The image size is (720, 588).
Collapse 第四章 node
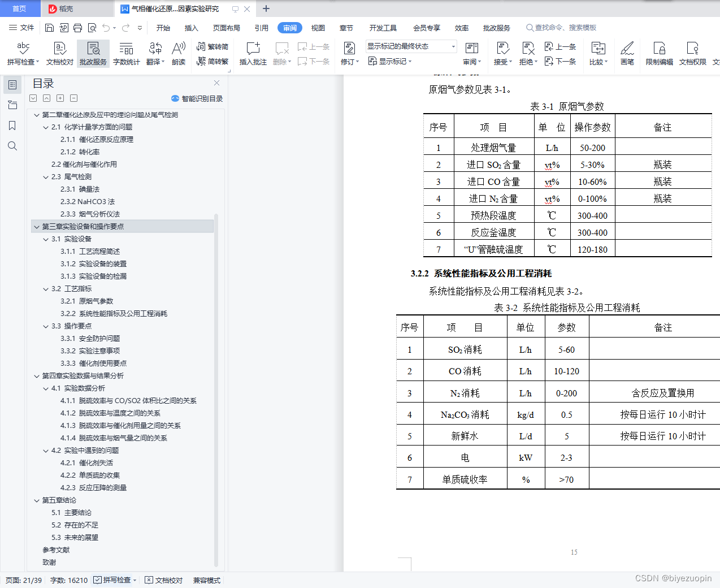click(x=37, y=376)
